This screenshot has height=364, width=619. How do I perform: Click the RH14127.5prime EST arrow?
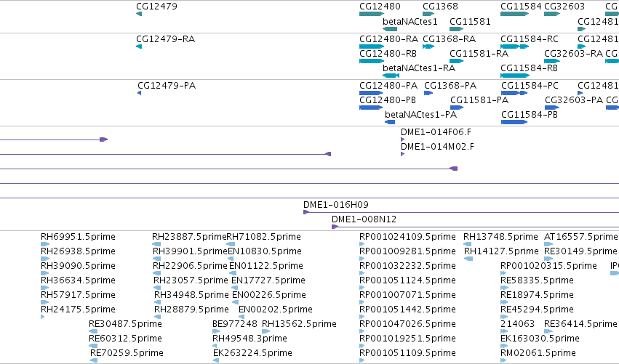pyautogui.click(x=468, y=259)
